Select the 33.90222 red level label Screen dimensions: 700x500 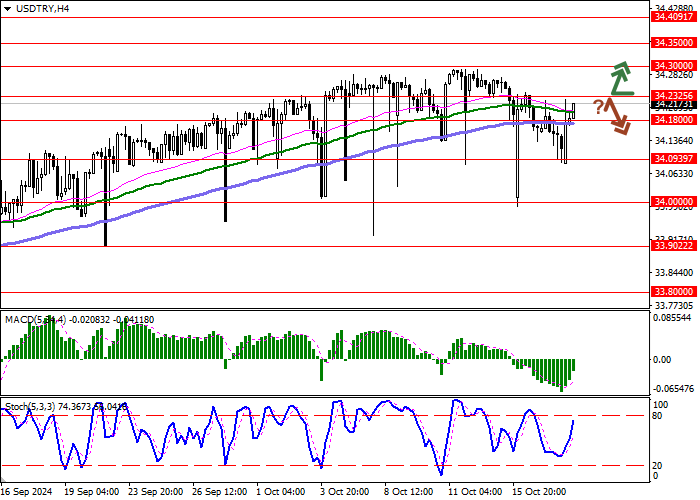(x=673, y=246)
